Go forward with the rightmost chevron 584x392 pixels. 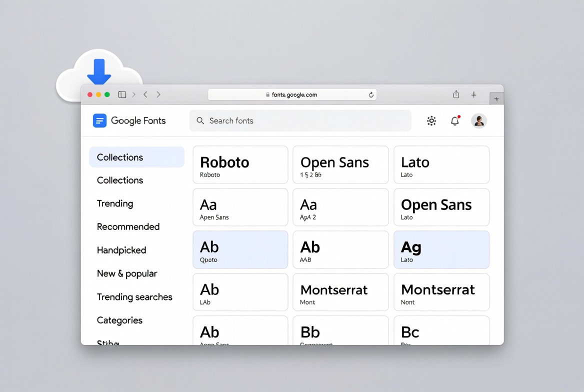tap(158, 94)
